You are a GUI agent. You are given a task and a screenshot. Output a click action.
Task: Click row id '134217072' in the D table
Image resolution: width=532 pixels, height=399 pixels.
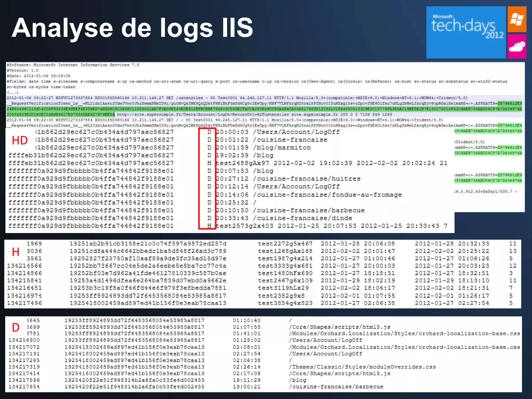point(24,347)
